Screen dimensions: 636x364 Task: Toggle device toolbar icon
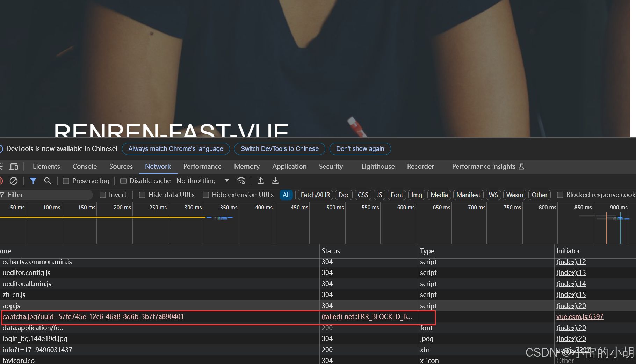point(14,167)
